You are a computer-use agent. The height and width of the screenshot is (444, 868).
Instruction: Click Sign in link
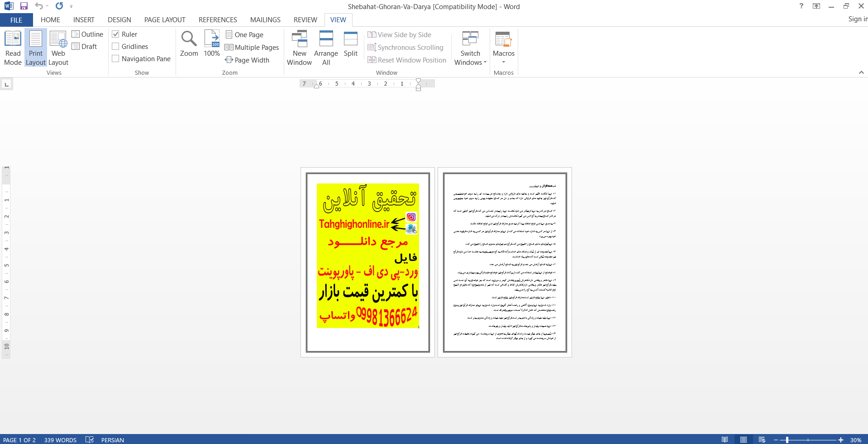[858, 19]
